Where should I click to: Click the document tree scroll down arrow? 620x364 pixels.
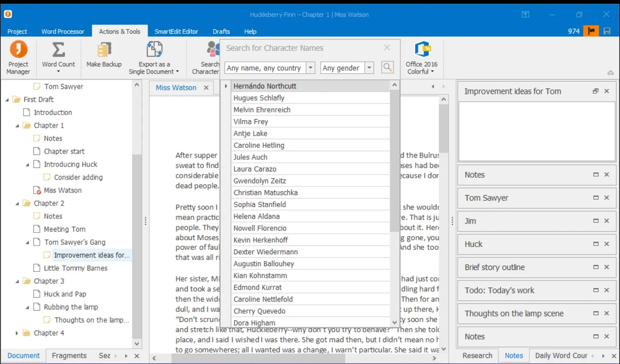(x=137, y=344)
